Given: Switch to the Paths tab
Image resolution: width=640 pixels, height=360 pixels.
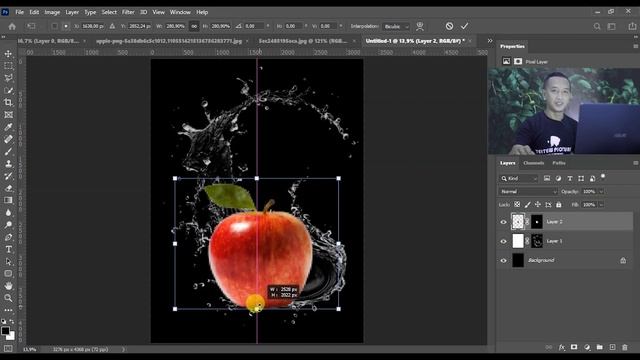Looking at the screenshot, I should click(559, 163).
